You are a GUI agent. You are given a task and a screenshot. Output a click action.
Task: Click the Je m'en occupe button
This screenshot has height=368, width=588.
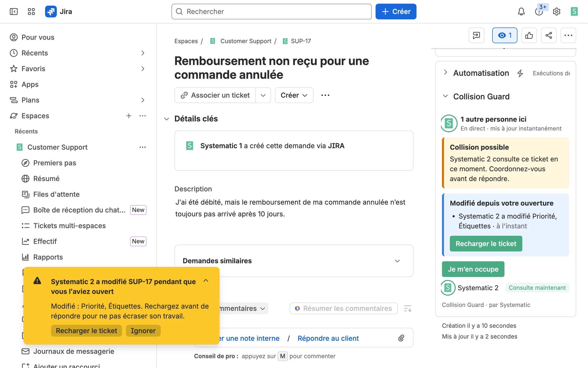click(x=473, y=269)
